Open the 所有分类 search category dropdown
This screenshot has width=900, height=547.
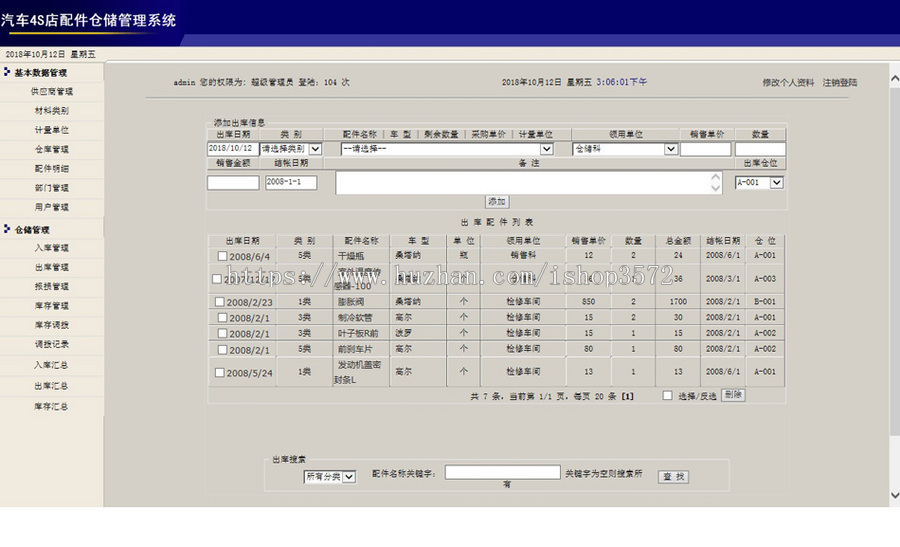pyautogui.click(x=330, y=476)
